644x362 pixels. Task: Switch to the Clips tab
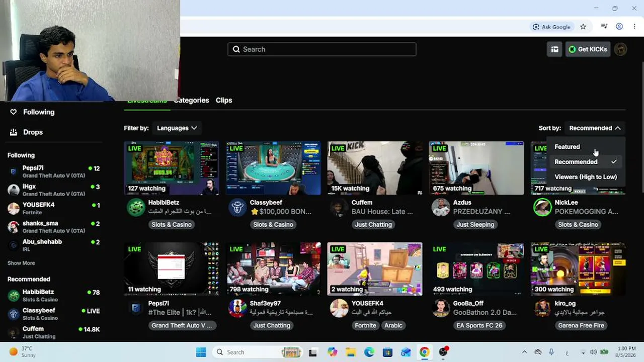coord(224,100)
